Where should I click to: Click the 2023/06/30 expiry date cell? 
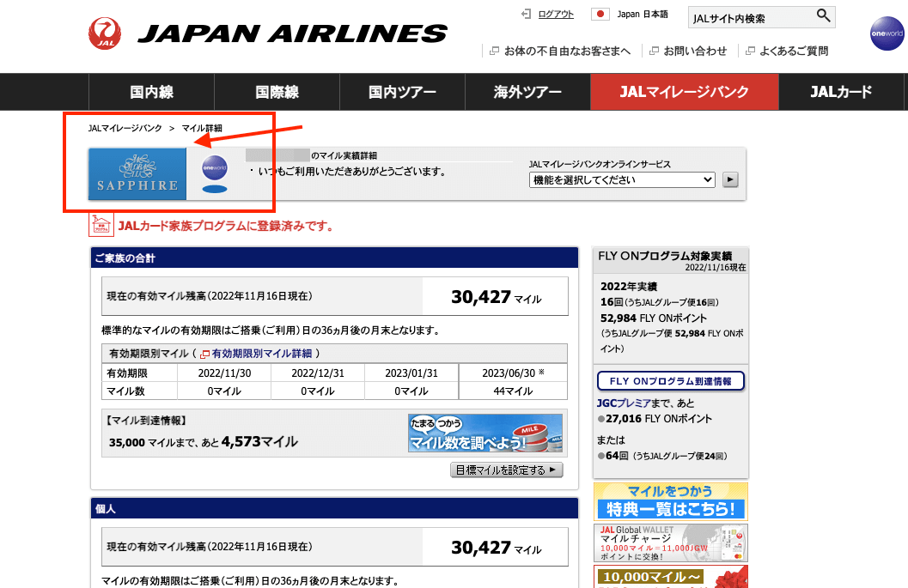[513, 373]
